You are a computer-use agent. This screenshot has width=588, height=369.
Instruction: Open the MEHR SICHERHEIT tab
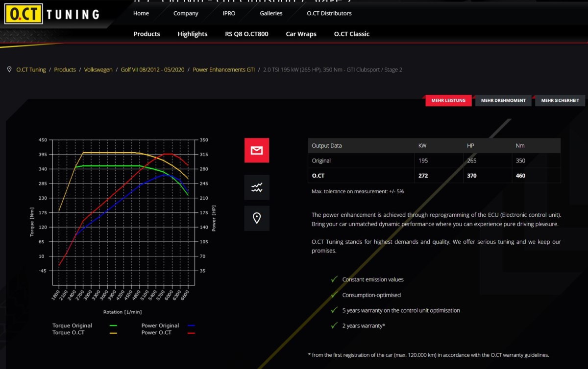coord(560,100)
